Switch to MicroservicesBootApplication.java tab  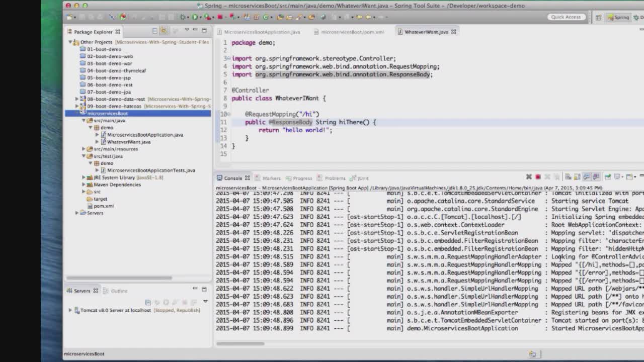(262, 32)
